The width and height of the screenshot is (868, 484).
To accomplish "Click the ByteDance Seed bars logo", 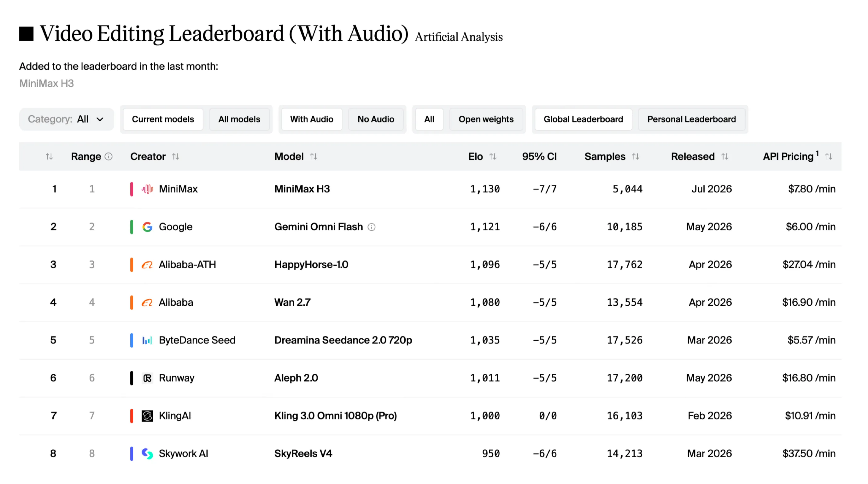I will click(x=147, y=340).
